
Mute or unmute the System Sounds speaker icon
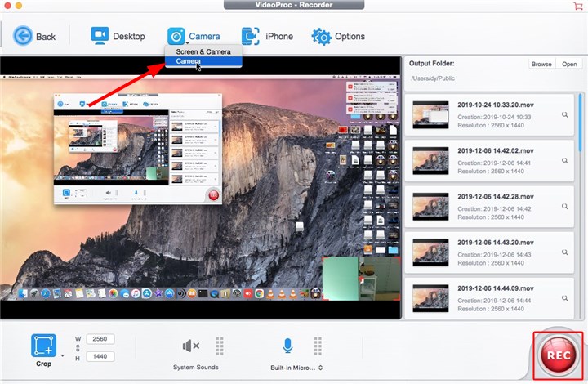pos(191,346)
